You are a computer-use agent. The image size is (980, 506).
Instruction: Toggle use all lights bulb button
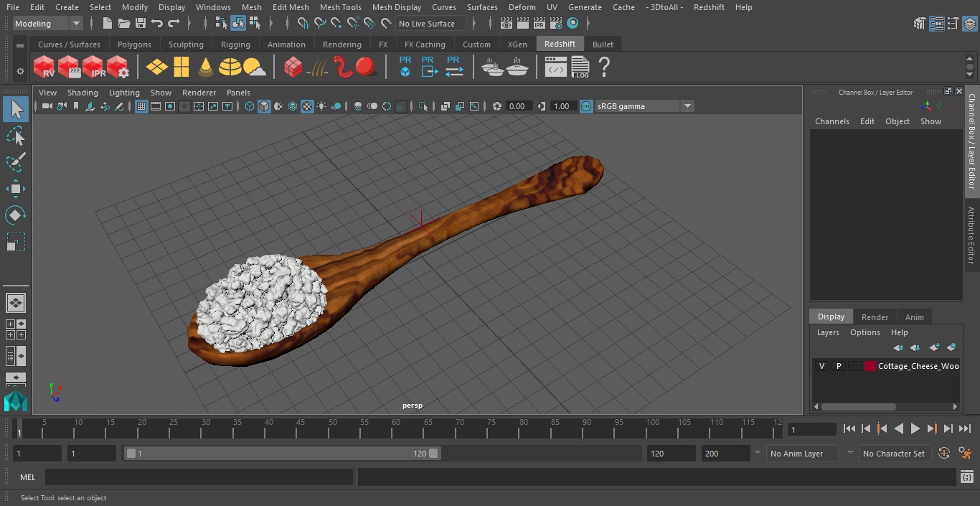pyautogui.click(x=321, y=106)
